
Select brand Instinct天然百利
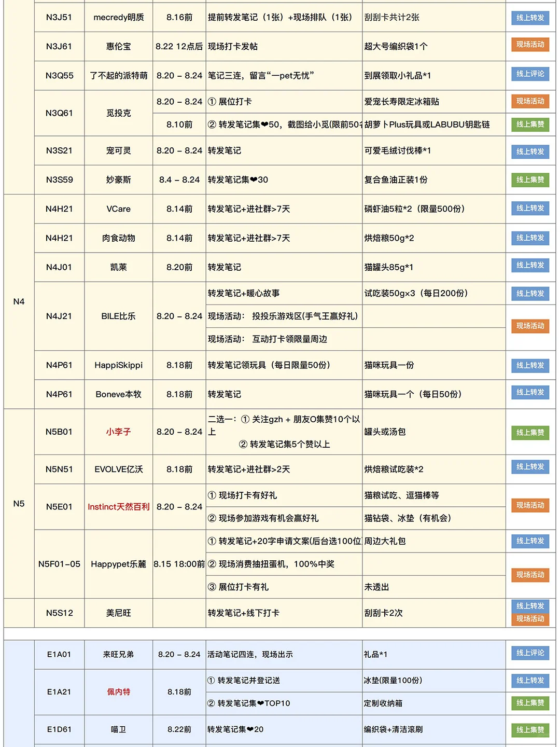pos(119,507)
